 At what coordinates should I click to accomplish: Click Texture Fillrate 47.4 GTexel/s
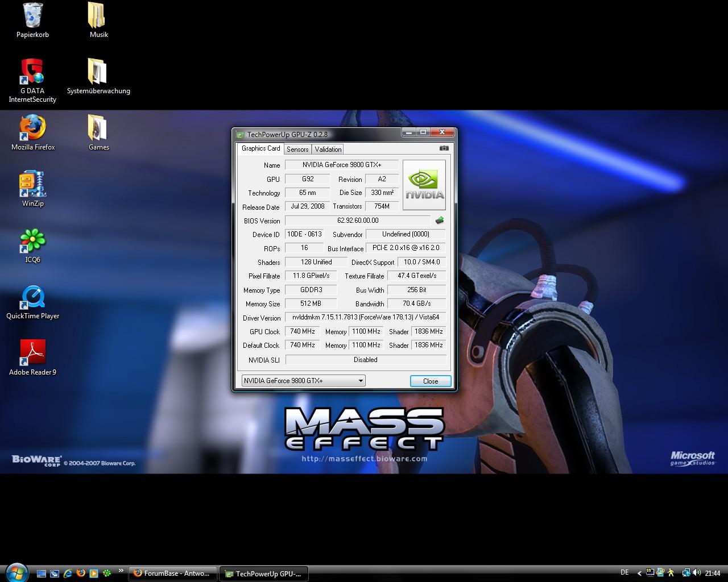pos(417,276)
